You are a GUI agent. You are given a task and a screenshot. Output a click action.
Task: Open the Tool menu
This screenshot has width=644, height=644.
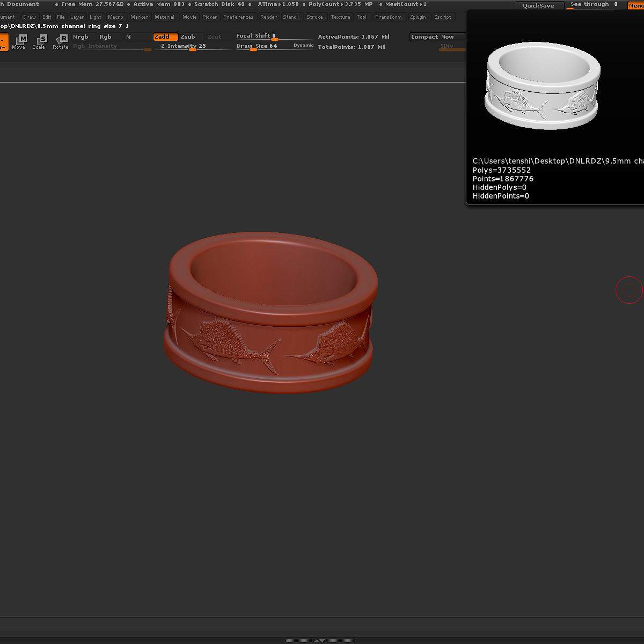362,17
